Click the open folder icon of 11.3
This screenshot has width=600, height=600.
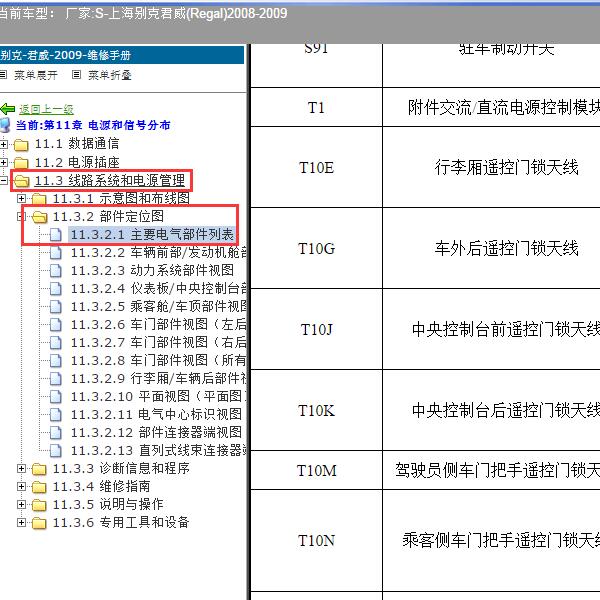coord(22,181)
